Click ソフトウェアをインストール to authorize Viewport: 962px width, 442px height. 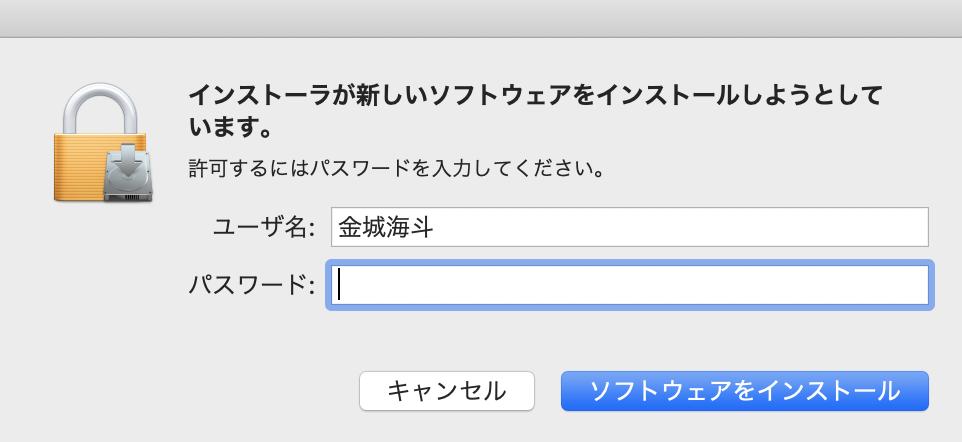(745, 391)
